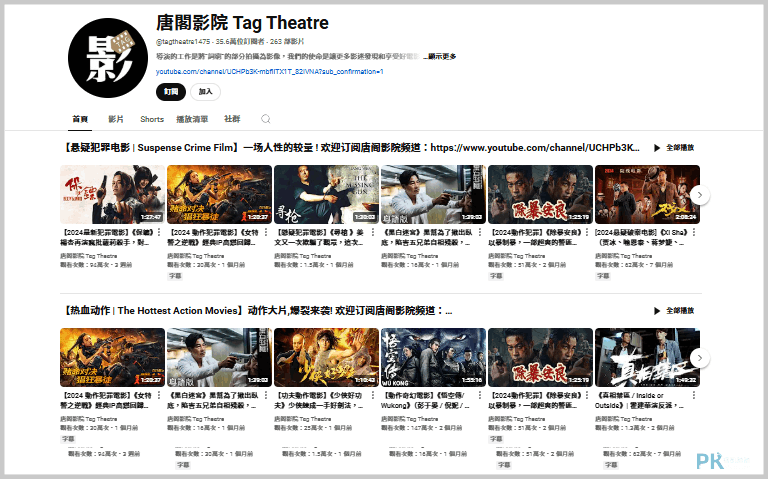This screenshot has height=479, width=768.
Task: Expand channel description with 顯示更多
Action: [x=442, y=56]
